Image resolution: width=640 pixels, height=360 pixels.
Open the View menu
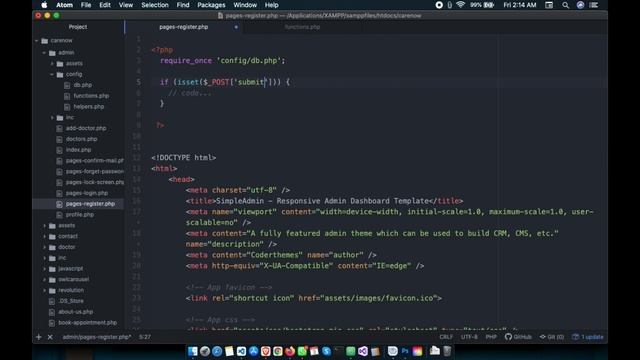tap(126, 5)
